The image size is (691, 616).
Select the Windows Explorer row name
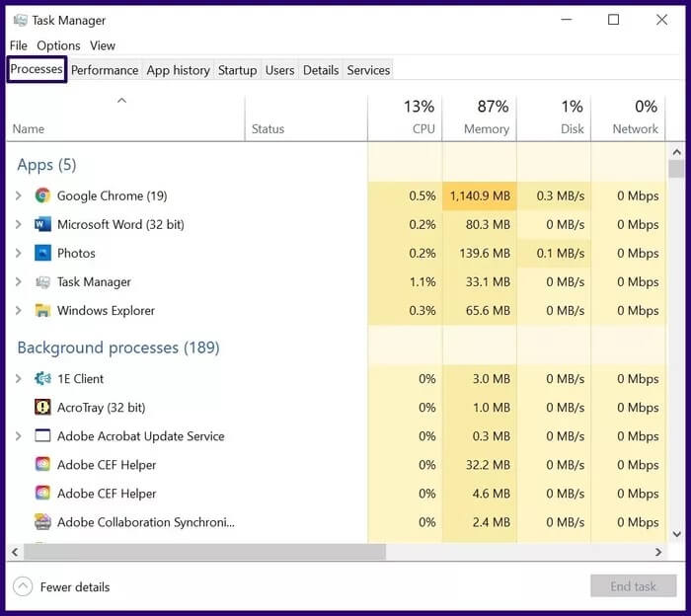click(106, 311)
